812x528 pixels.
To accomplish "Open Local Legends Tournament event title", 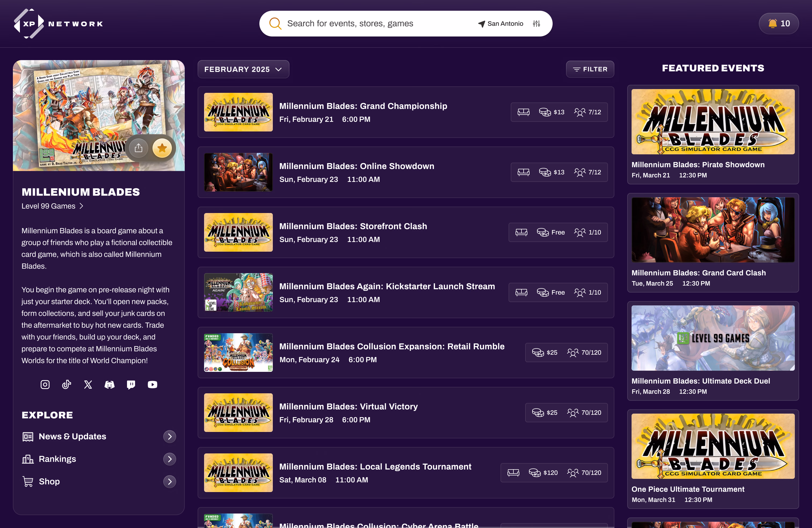I will coord(375,467).
